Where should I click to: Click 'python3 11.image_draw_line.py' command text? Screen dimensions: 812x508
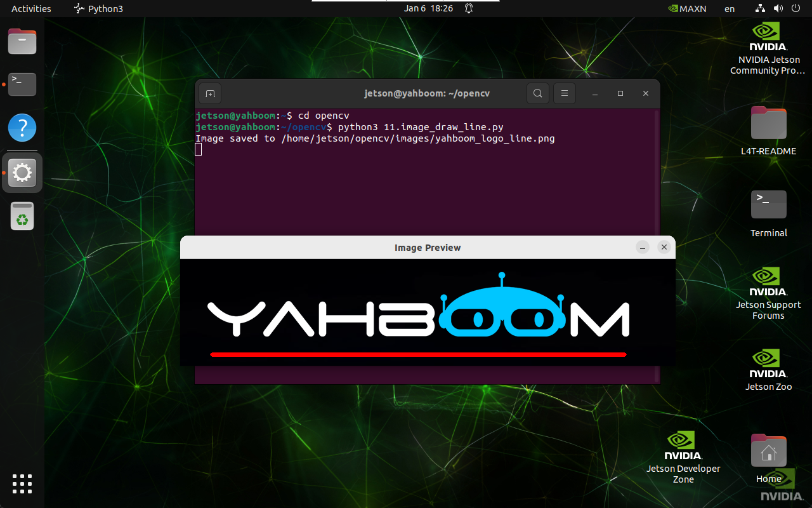(421, 127)
